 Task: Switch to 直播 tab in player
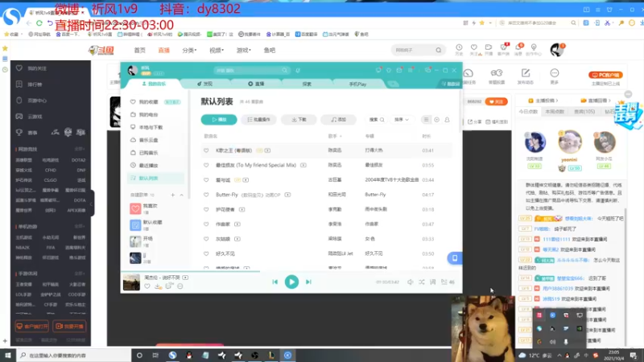click(256, 84)
